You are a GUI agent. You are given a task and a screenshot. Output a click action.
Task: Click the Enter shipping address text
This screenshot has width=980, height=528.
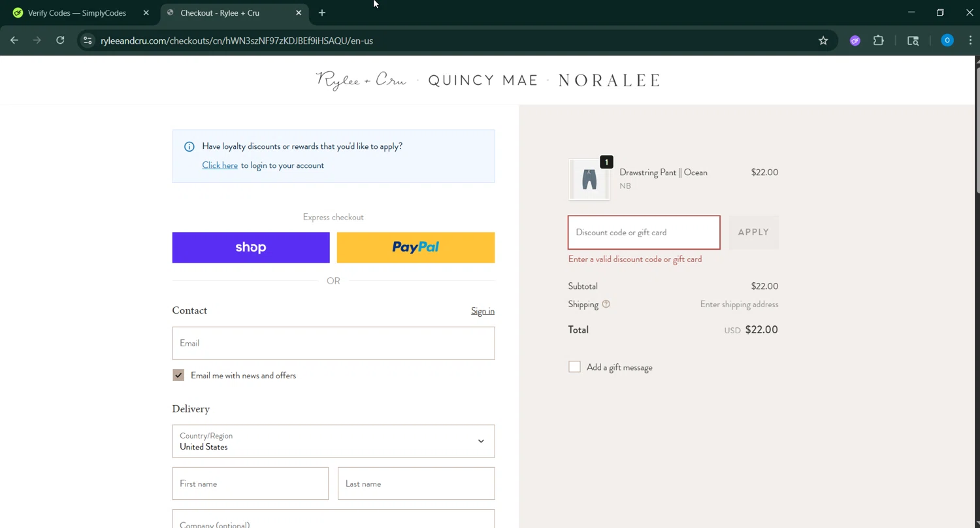coord(739,305)
